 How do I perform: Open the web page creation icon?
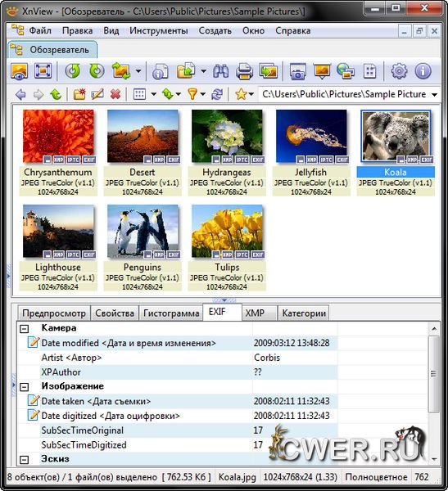(x=346, y=70)
